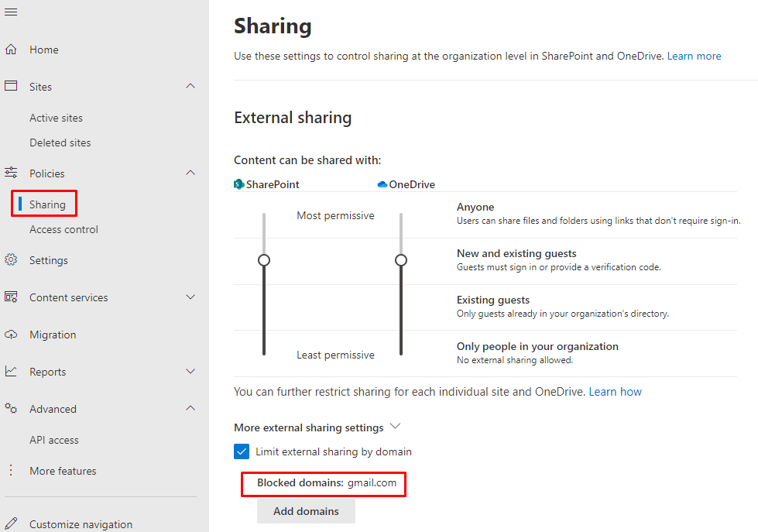Collapse the Sites section chevron
Screen dimensions: 758x532
(x=190, y=87)
